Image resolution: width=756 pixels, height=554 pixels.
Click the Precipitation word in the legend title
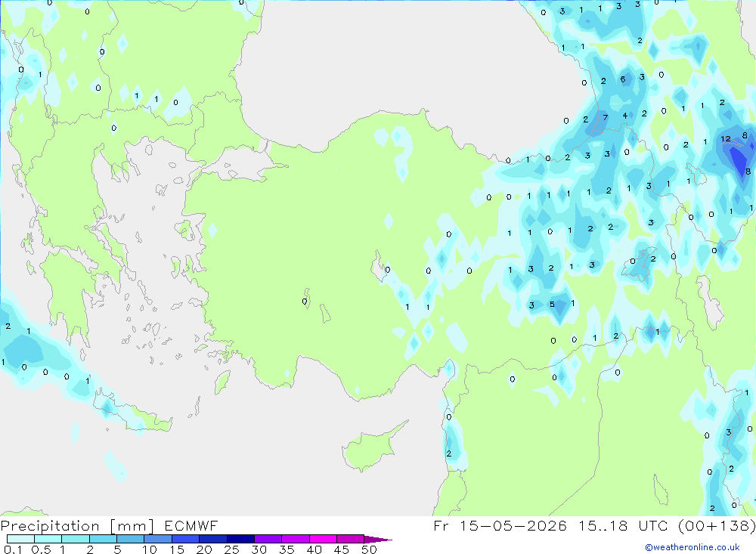(50, 526)
